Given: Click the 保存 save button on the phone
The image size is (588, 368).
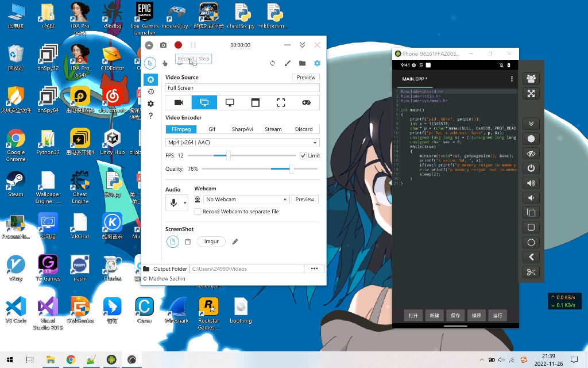Looking at the screenshot, I should click(x=455, y=316).
